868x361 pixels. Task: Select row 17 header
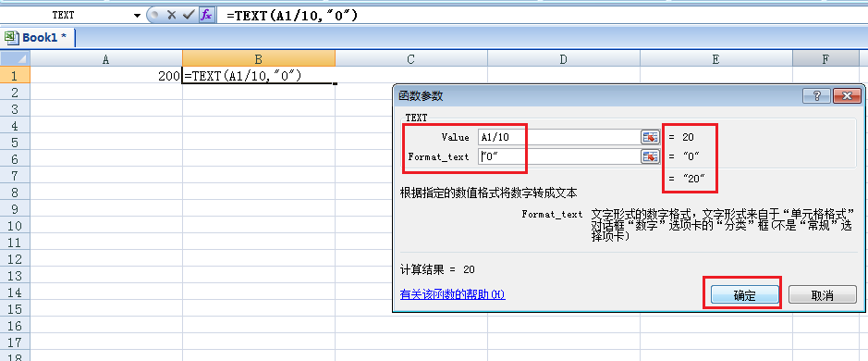pyautogui.click(x=15, y=342)
